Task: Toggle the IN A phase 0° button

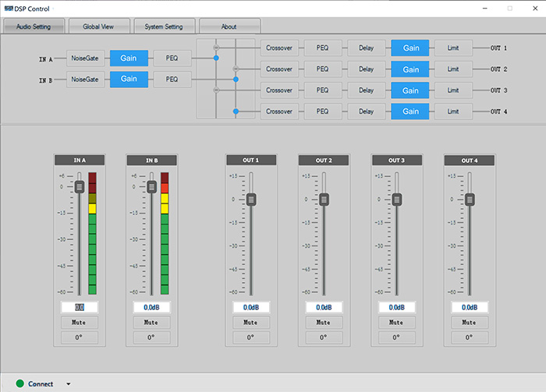Action: pyautogui.click(x=80, y=337)
